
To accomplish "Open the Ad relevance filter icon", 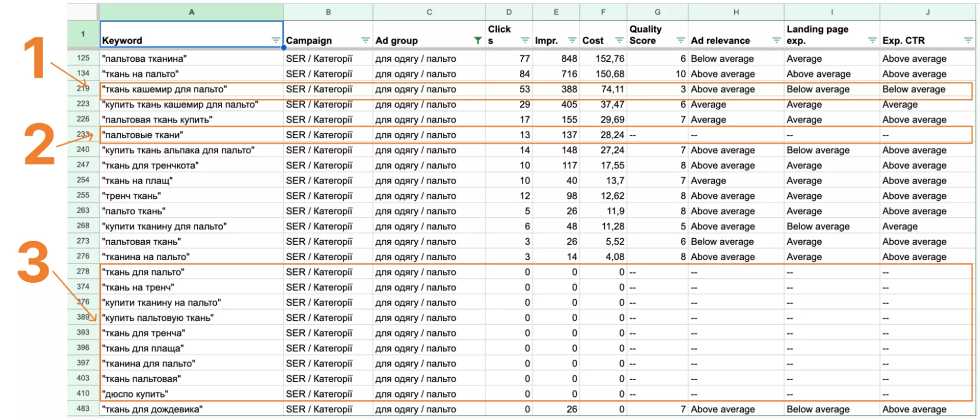I will point(777,40).
